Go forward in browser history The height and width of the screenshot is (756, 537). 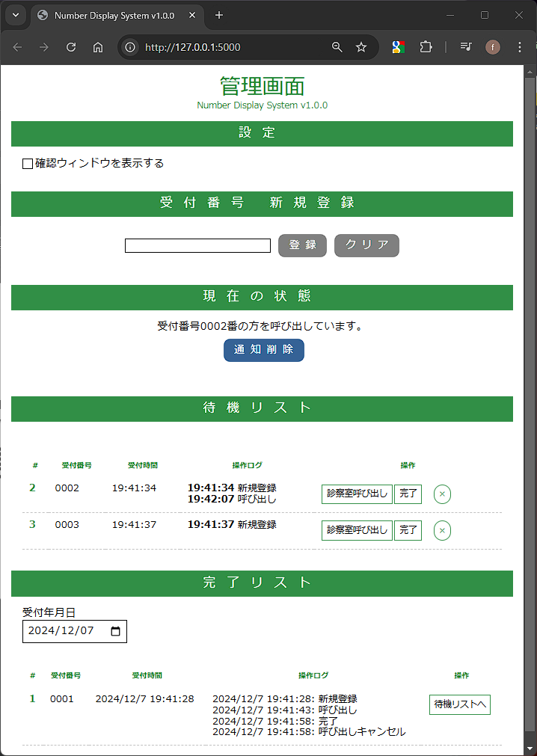(x=44, y=47)
